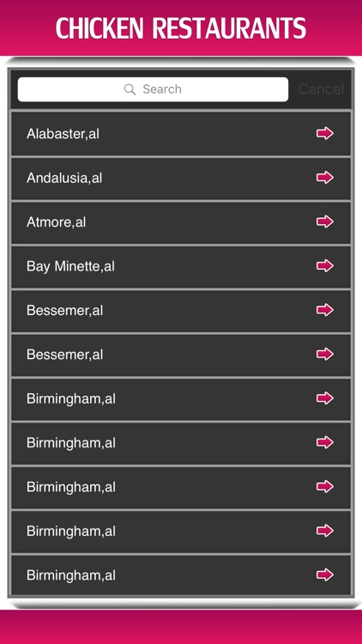
Task: Tap the Chicken Restaurants header title
Action: click(181, 28)
